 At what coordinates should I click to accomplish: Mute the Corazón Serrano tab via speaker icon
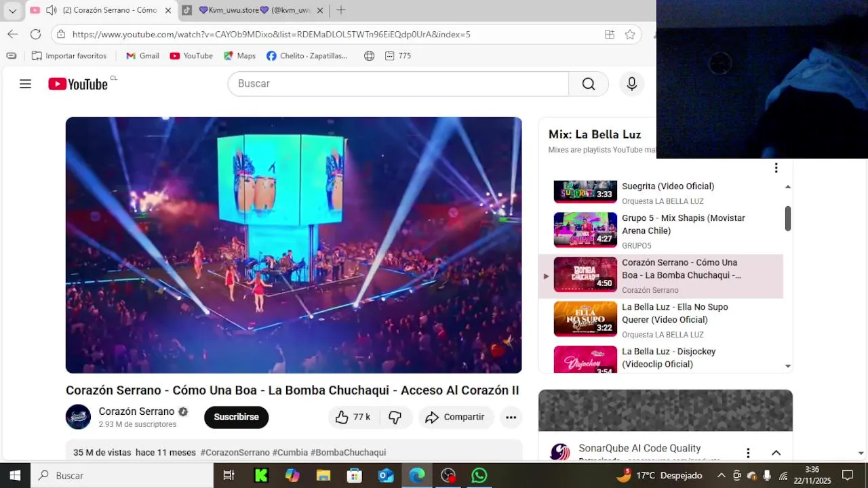tap(52, 10)
